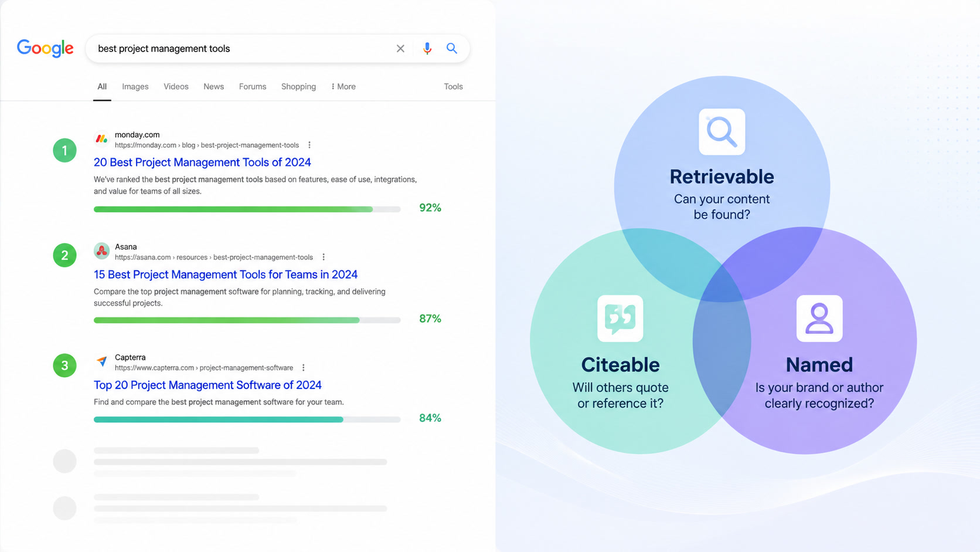Click the Named person icon
Image resolution: width=980 pixels, height=552 pixels.
(x=819, y=319)
